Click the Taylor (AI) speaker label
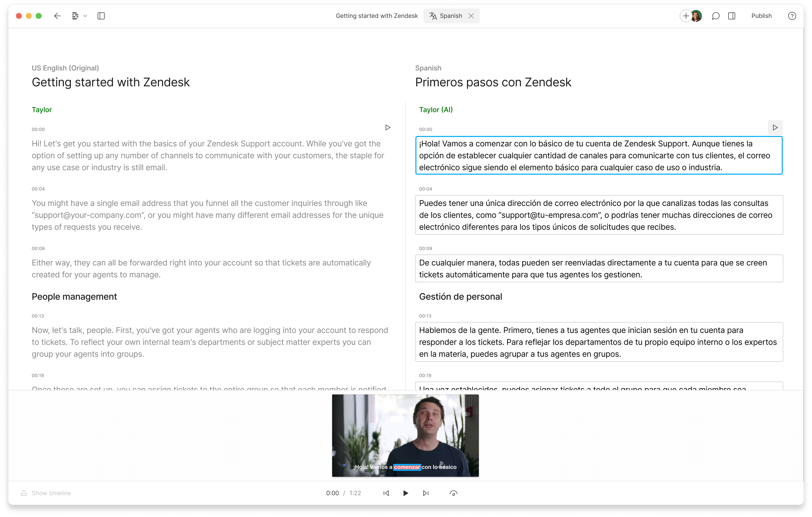This screenshot has height=517, width=812. [x=436, y=110]
